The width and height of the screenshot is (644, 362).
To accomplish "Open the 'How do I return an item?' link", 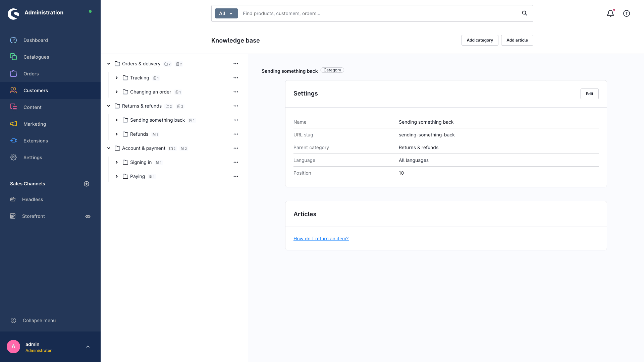I will point(321,239).
